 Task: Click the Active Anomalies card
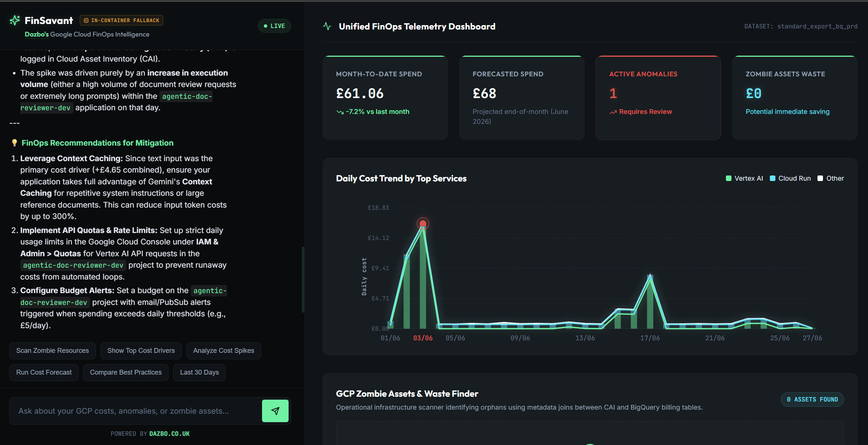pos(658,98)
